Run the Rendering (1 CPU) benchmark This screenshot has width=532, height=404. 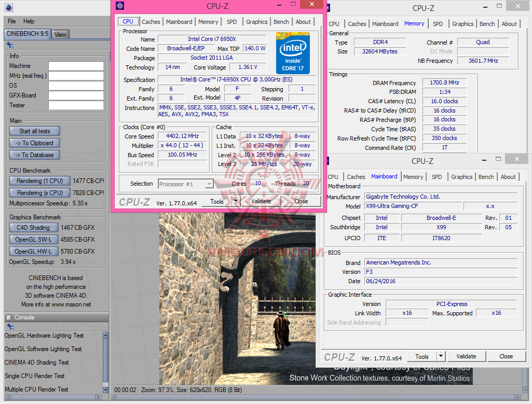click(39, 181)
